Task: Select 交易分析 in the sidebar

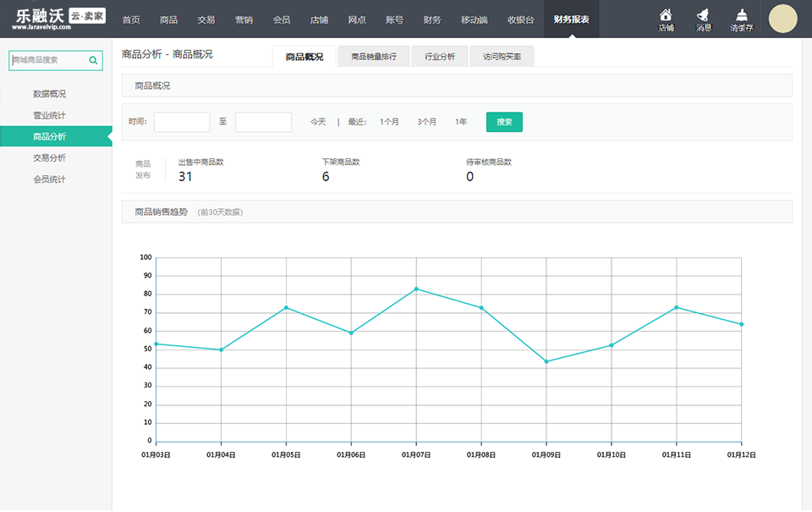Action: pos(50,157)
